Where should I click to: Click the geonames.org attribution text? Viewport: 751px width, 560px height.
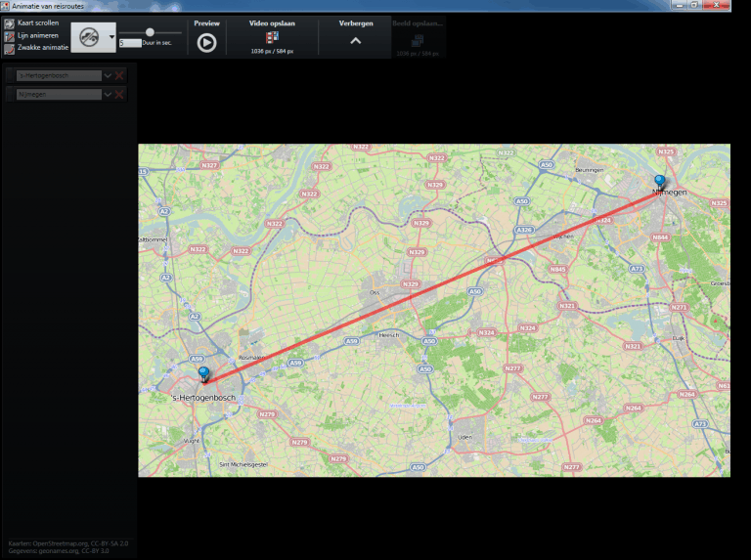coord(59,551)
